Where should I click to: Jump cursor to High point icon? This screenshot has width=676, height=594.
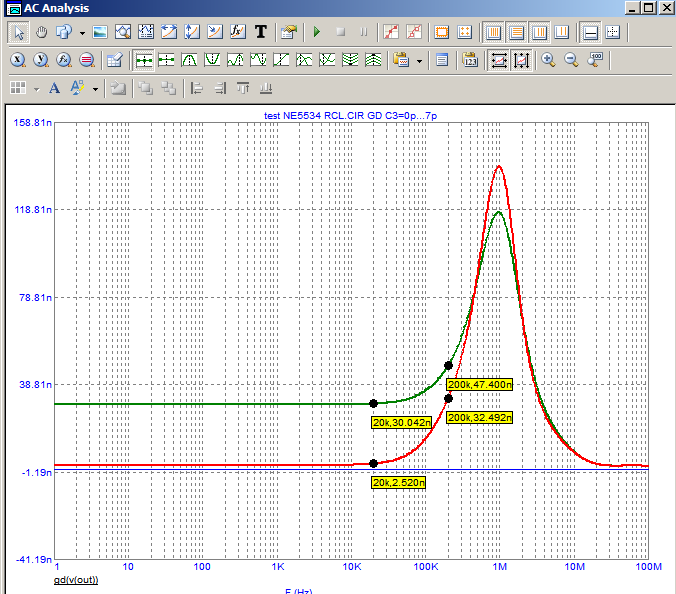pyautogui.click(x=235, y=60)
